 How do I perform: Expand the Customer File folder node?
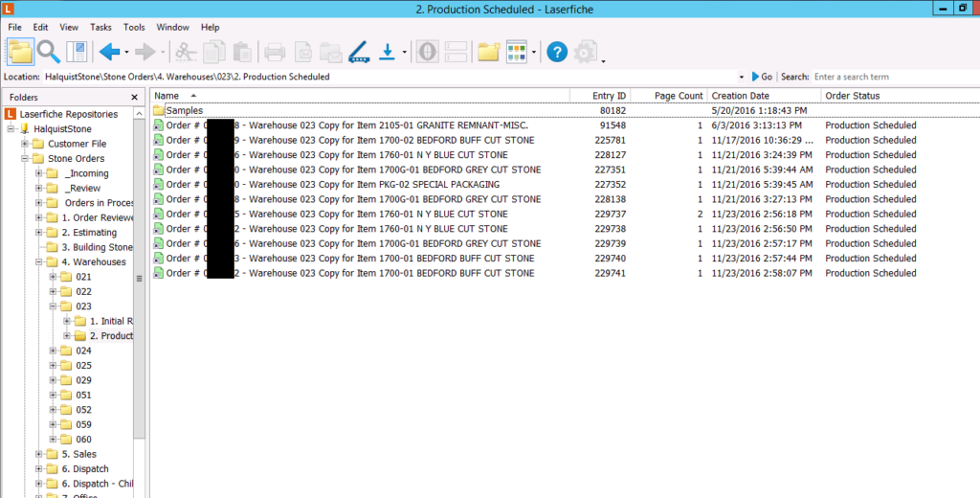click(x=25, y=144)
